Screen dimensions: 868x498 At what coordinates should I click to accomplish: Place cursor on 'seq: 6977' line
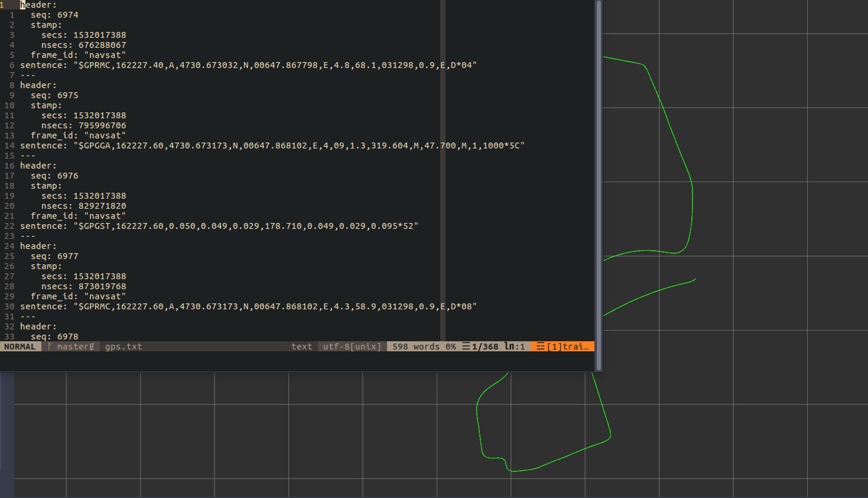click(x=54, y=256)
